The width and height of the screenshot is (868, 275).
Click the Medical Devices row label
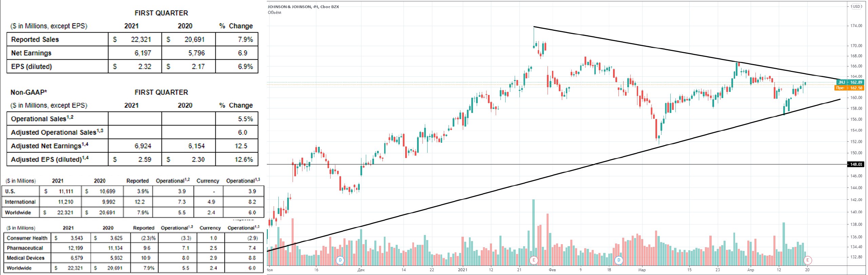[x=25, y=258]
